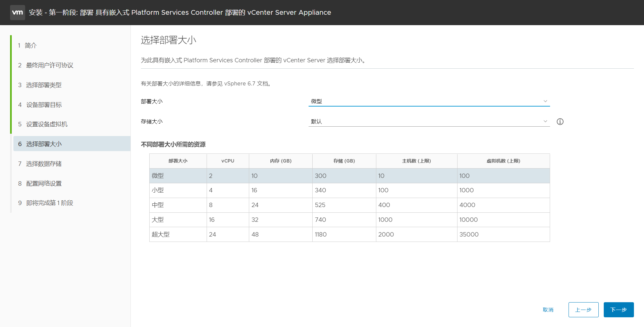Click memory value 48 in 超大型 row

255,234
